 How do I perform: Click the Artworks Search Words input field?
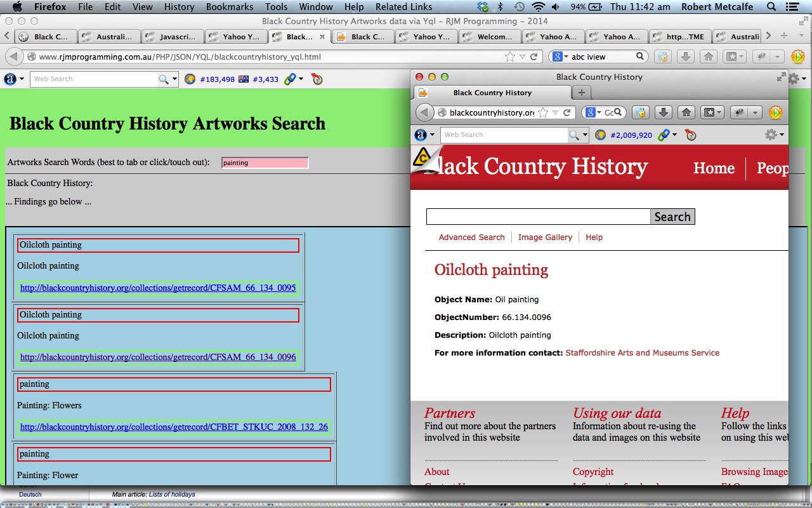pyautogui.click(x=265, y=163)
